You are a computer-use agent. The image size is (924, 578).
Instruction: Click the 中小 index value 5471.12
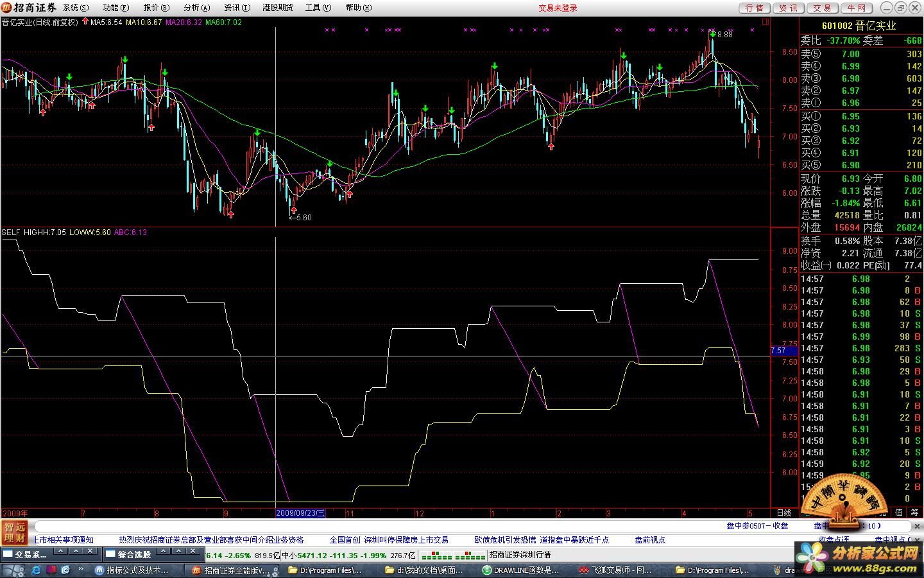[x=312, y=555]
